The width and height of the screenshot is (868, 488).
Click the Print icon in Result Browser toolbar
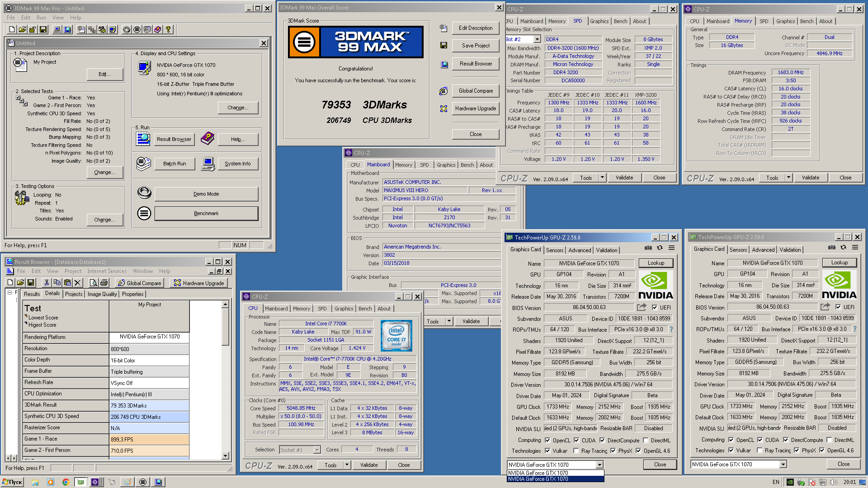(104, 283)
